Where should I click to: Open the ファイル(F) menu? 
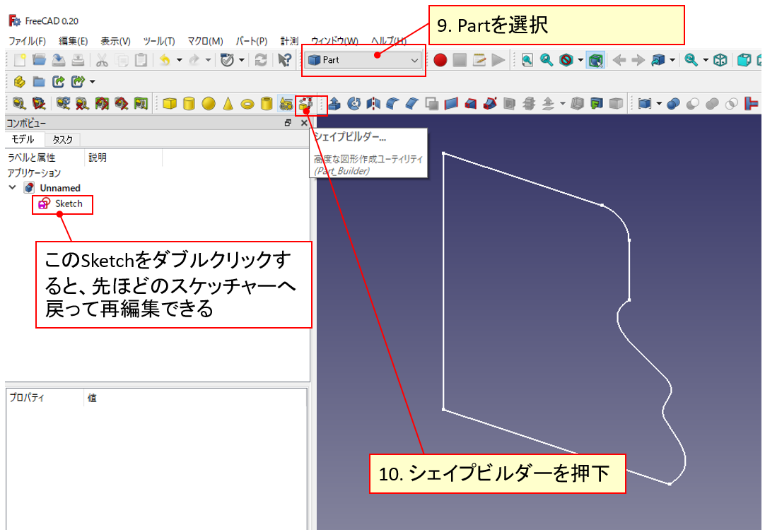tap(28, 41)
